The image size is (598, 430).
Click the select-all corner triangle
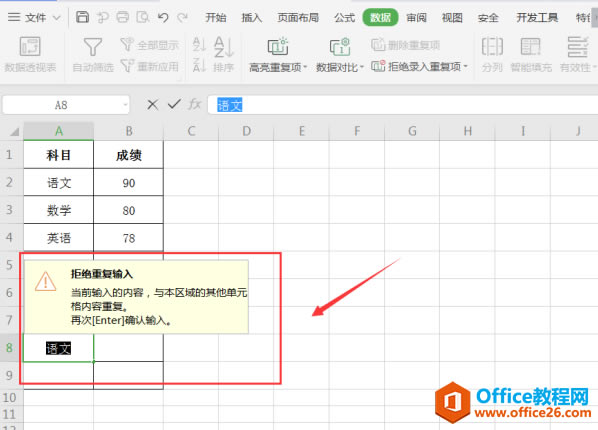point(14,132)
